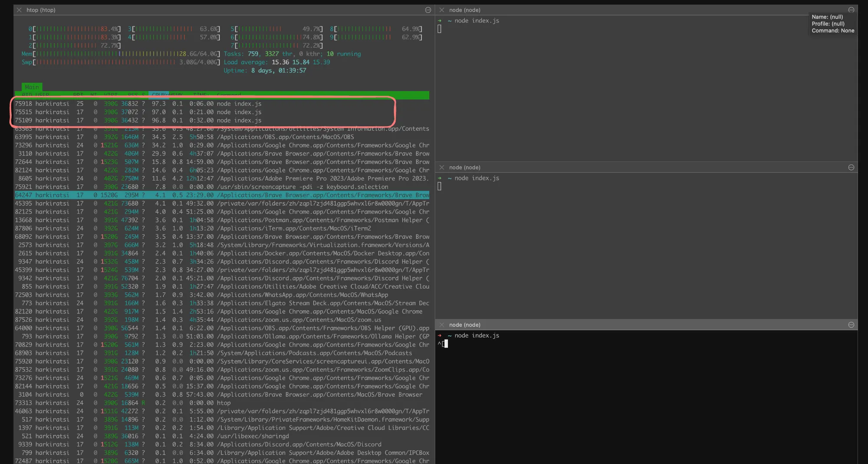
Task: Close the middle node pane with X icon
Action: click(442, 167)
